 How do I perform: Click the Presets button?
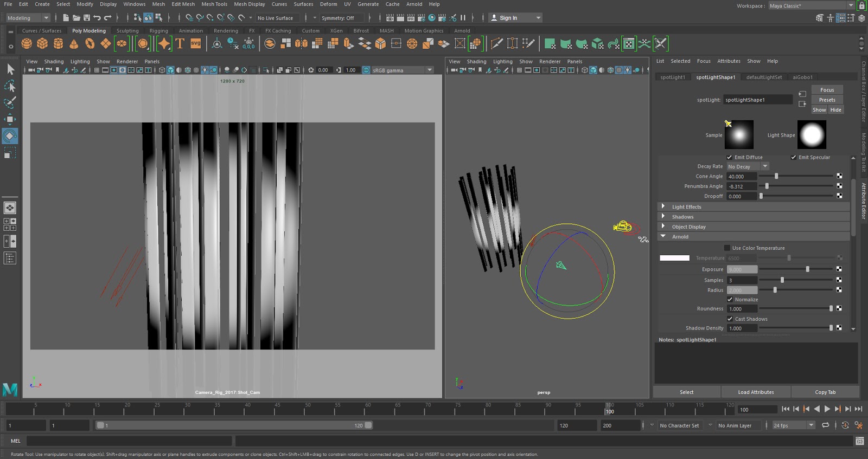click(x=827, y=100)
